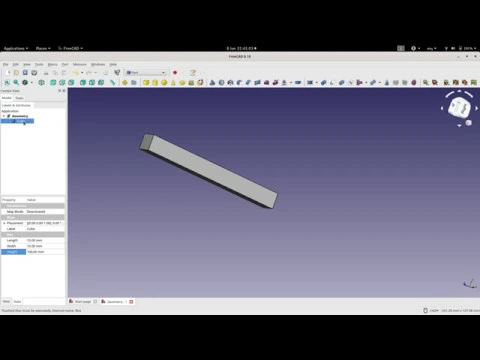This screenshot has height=360, width=480.
Task: Switch to rear view cube icon
Action: point(83,82)
